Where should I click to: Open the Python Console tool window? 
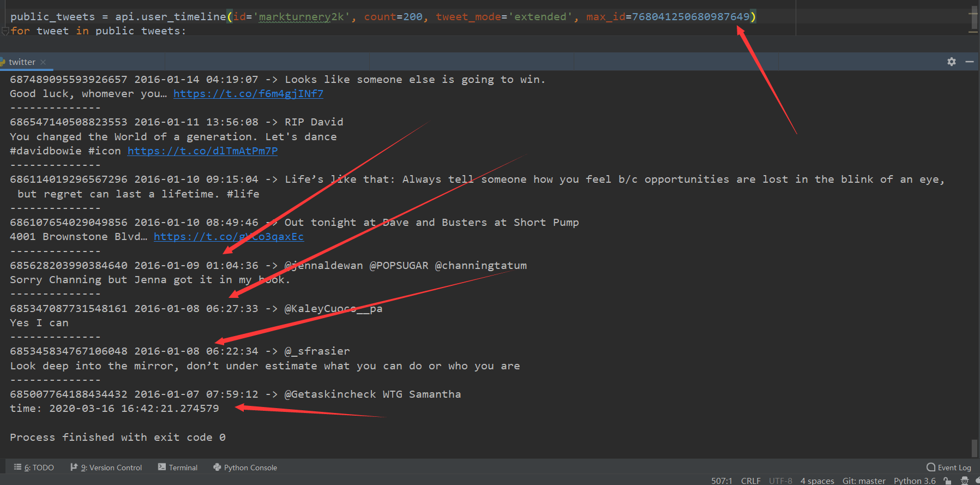click(245, 468)
